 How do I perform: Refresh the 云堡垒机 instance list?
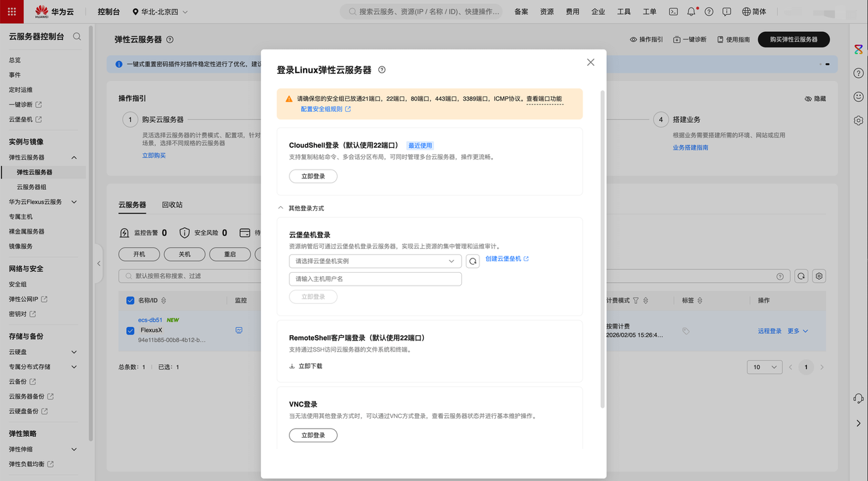pyautogui.click(x=473, y=261)
